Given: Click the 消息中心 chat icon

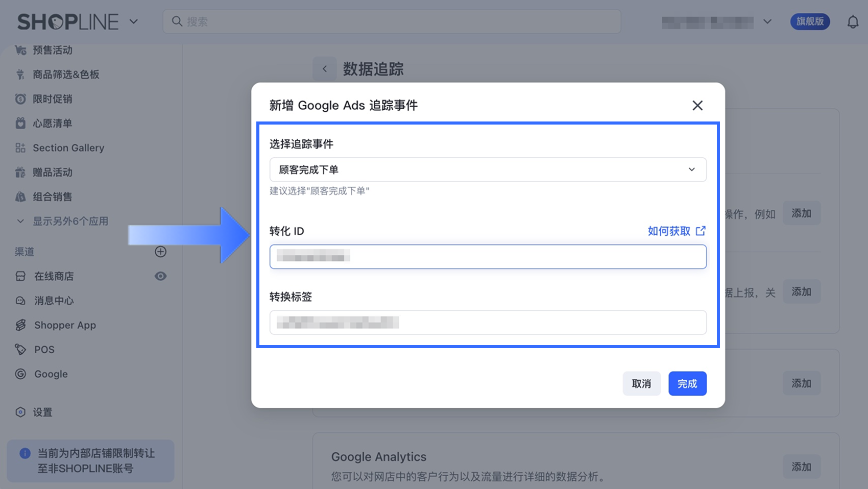Looking at the screenshot, I should click(20, 301).
